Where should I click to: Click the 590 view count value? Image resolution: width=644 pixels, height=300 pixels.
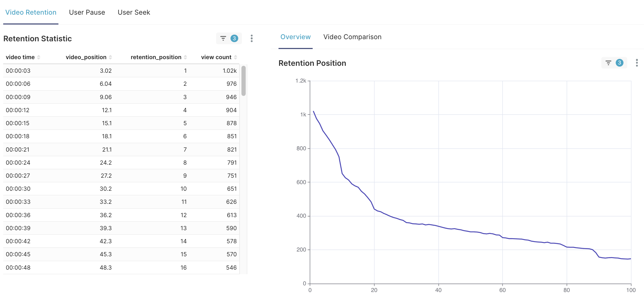tap(231, 228)
